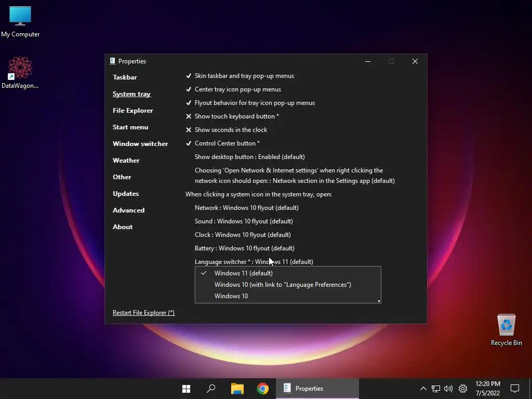Screen dimensions: 532x399
Task: Open File Explorer from the taskbar
Action: pos(237,389)
